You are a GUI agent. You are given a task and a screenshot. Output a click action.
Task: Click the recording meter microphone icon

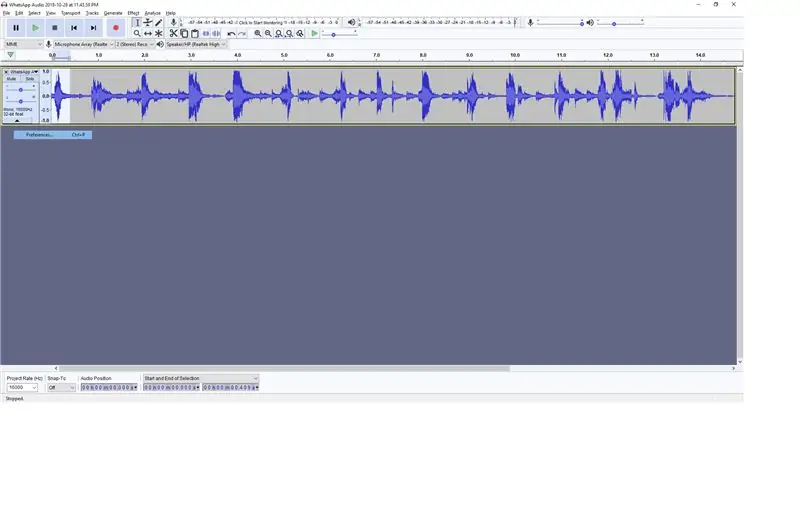tap(173, 22)
